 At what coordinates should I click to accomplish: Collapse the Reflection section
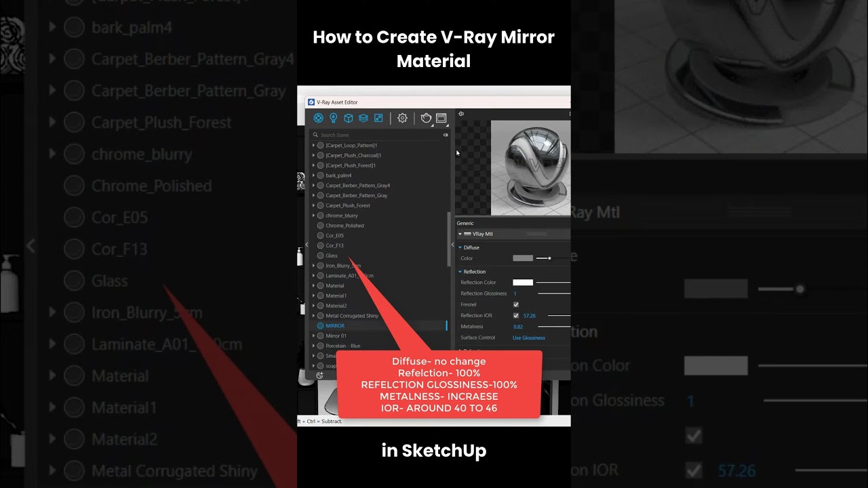click(x=460, y=272)
